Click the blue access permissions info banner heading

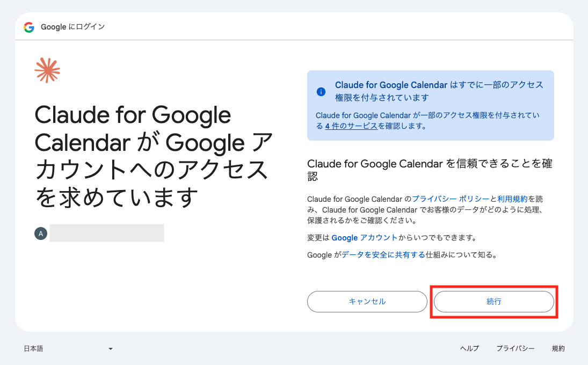coord(439,91)
